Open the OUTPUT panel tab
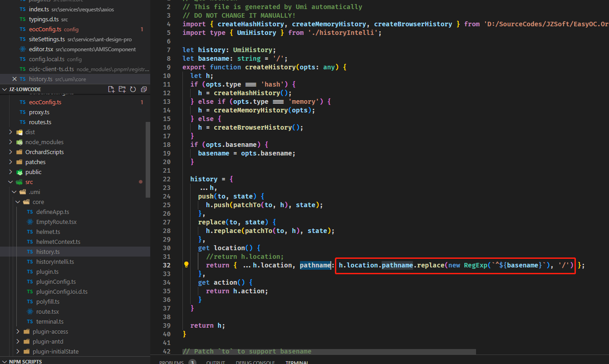Viewport: 609px width, 364px height. [x=216, y=362]
